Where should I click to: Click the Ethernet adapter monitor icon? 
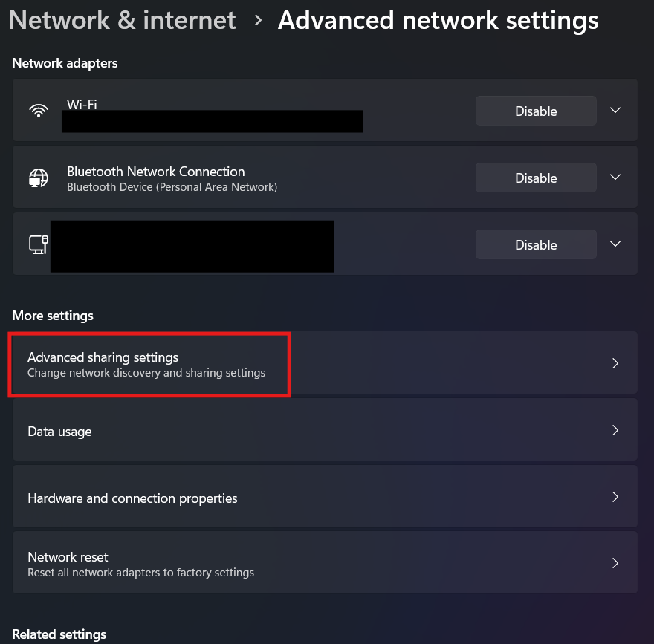point(39,244)
